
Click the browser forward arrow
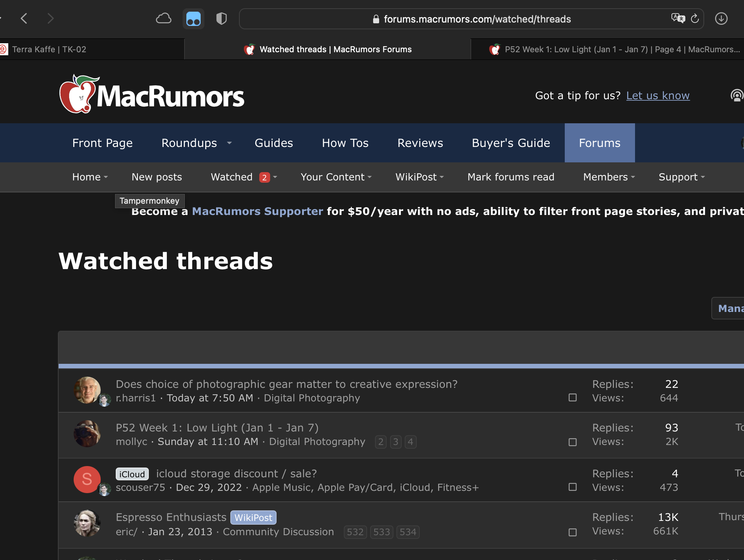pos(51,18)
